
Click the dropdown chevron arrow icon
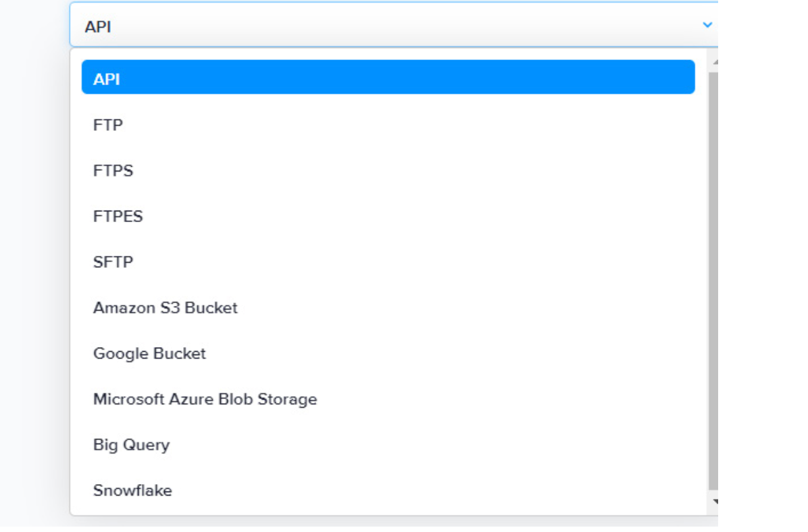[707, 25]
